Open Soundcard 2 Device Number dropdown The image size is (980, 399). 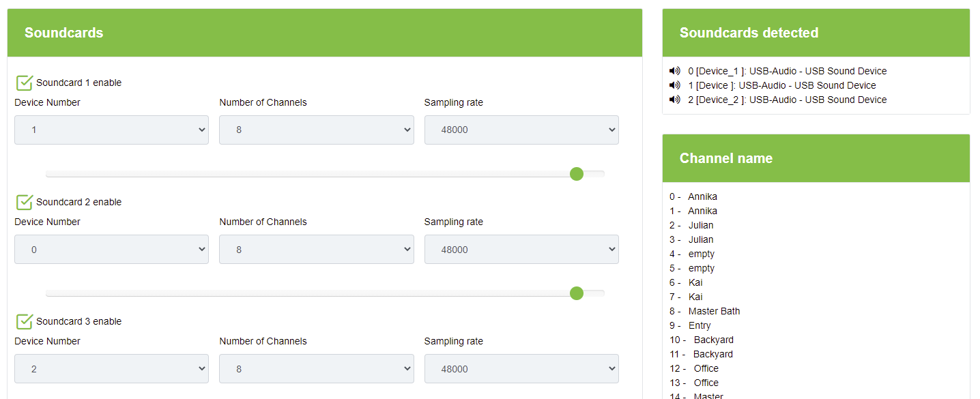coord(111,250)
